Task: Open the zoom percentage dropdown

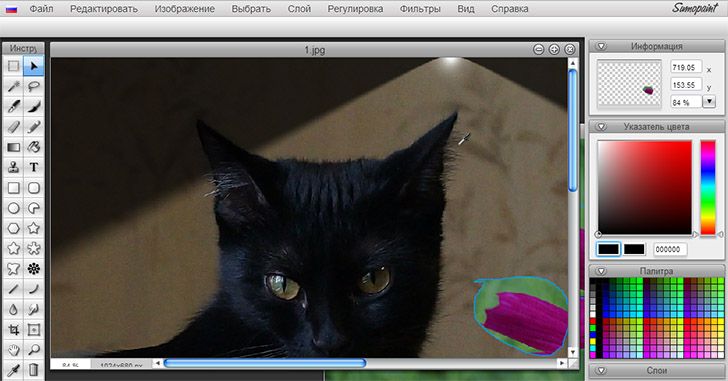Action: (709, 102)
